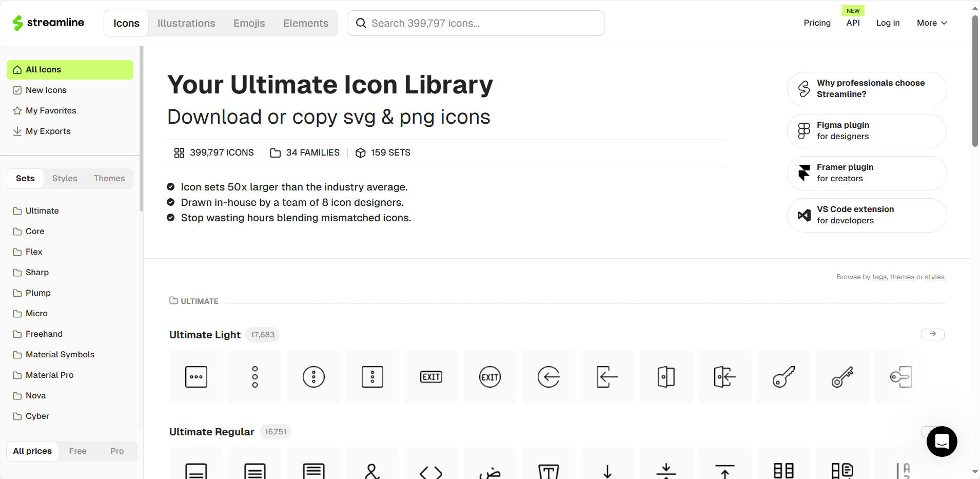Open the Pricing page
The image size is (980, 479).
click(x=817, y=23)
